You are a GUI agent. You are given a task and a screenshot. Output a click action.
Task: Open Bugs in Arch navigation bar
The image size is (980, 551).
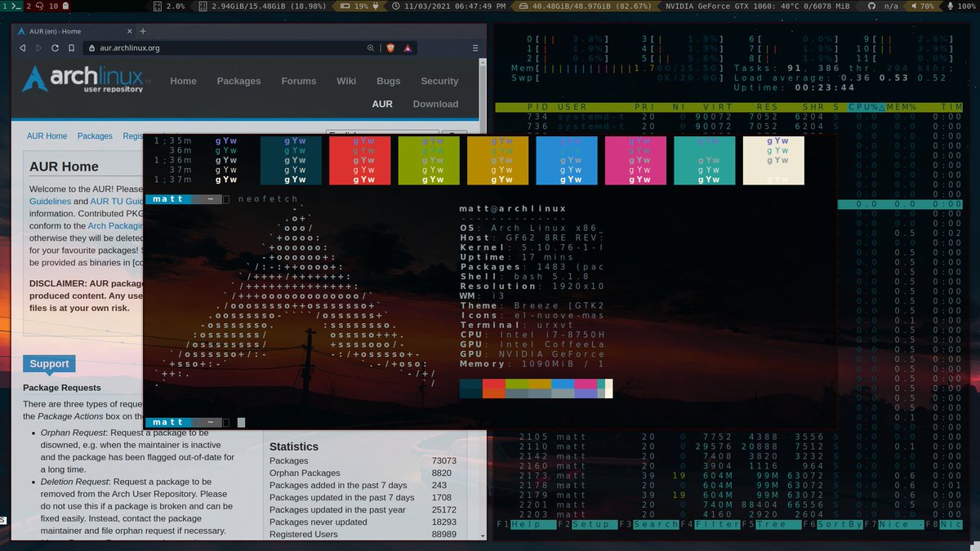pyautogui.click(x=389, y=81)
